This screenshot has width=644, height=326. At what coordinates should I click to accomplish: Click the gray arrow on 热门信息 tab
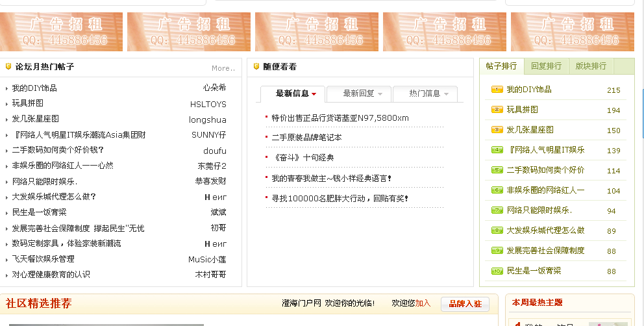tap(447, 94)
